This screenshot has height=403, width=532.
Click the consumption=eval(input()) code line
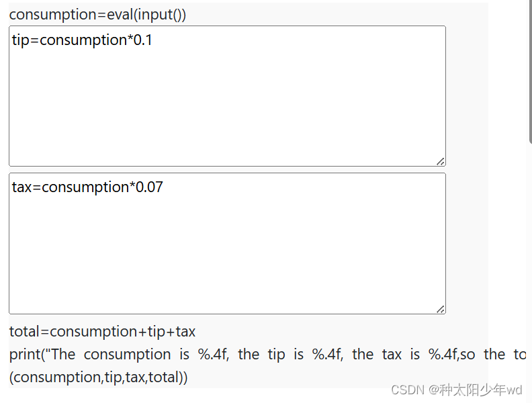click(97, 15)
